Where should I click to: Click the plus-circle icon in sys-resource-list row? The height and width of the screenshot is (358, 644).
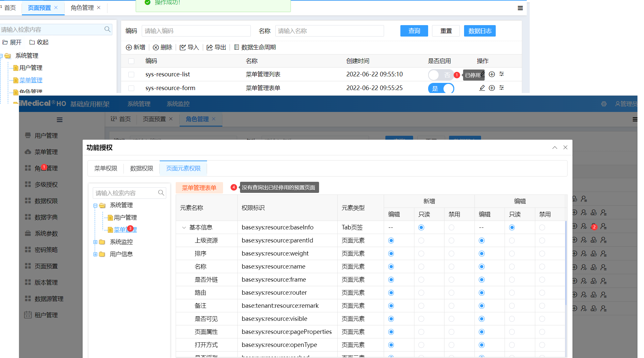click(x=492, y=74)
